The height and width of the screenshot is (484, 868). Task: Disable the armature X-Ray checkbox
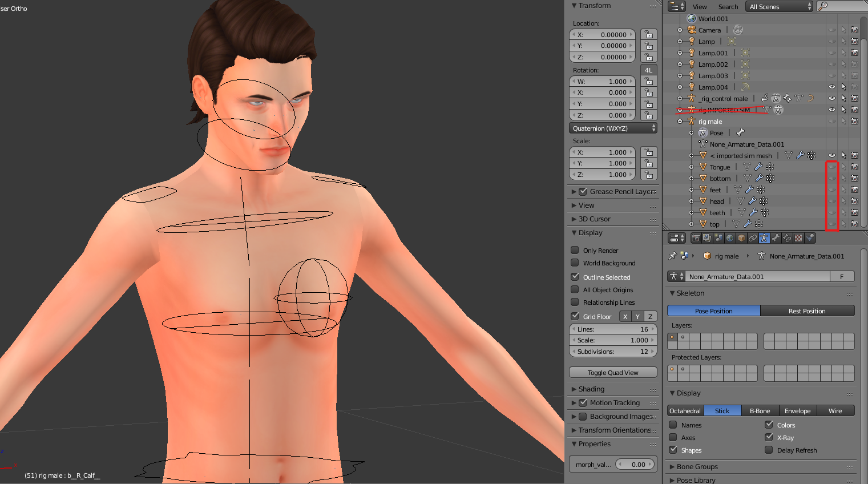(x=769, y=437)
